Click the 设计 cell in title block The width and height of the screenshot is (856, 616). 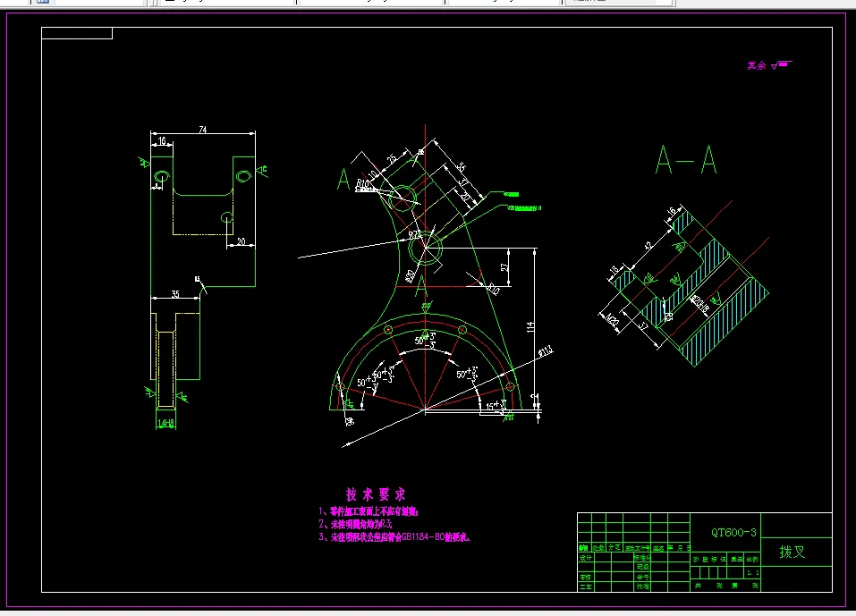pyautogui.click(x=585, y=558)
